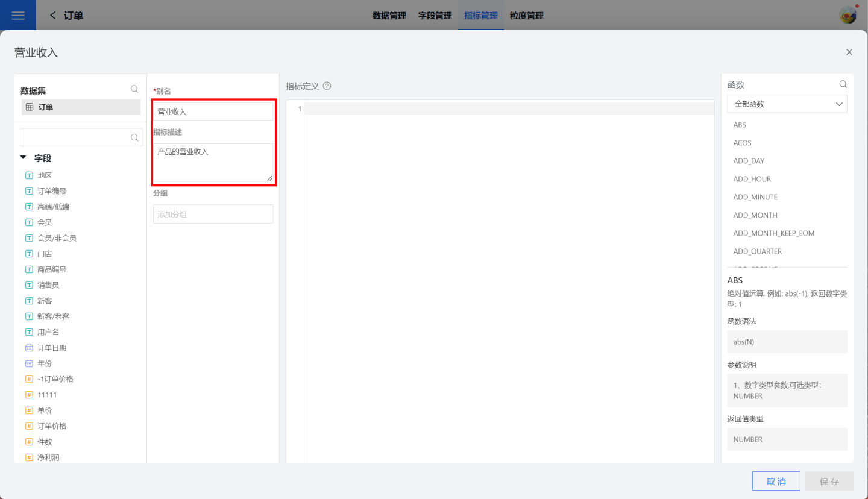Close the 营业收入 dialog

click(x=849, y=52)
